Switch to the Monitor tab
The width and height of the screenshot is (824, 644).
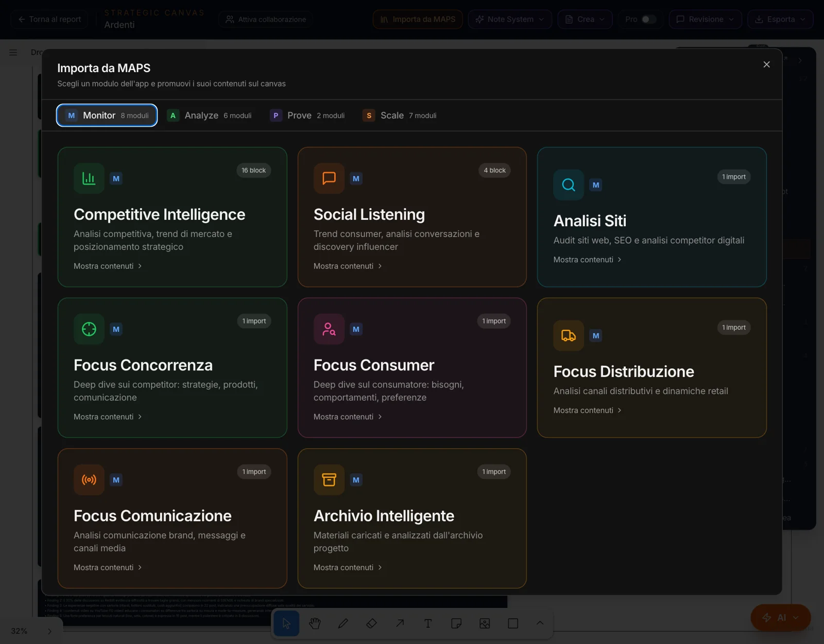click(x=107, y=115)
